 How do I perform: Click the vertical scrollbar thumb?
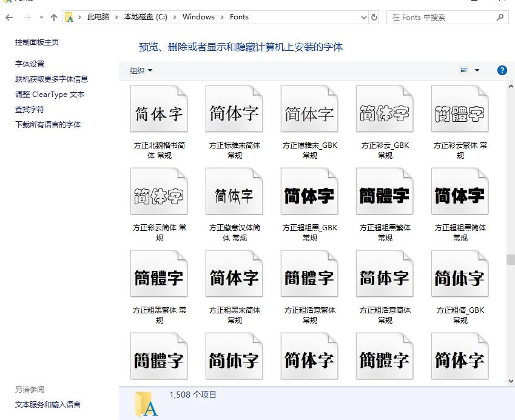[511, 259]
